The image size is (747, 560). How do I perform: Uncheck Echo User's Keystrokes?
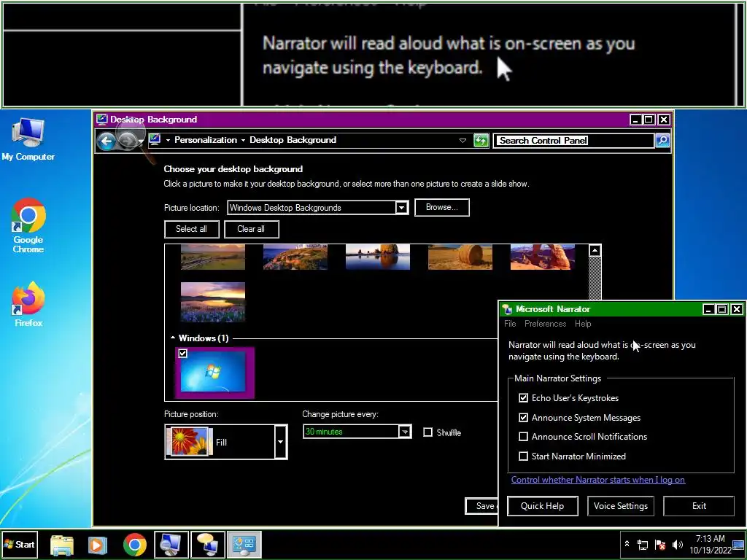point(523,397)
